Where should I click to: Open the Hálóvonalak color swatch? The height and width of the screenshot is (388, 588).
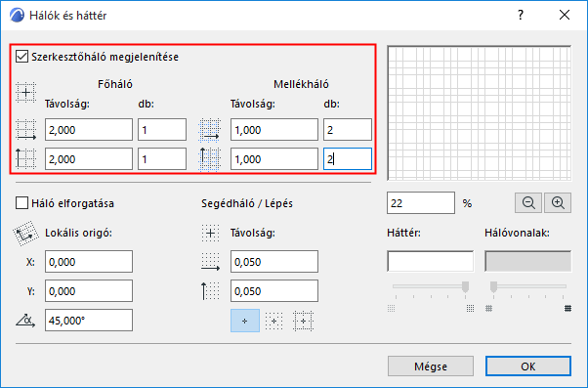[x=528, y=261]
